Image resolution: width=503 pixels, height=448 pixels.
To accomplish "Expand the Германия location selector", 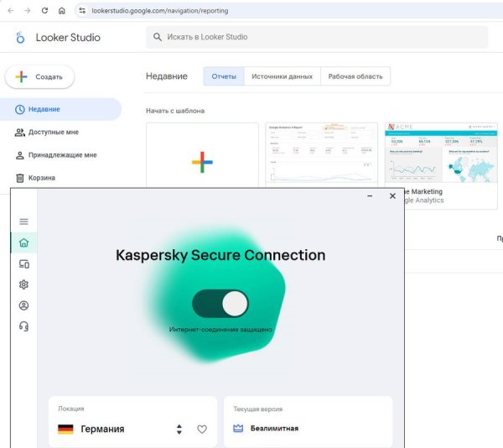I will [179, 429].
